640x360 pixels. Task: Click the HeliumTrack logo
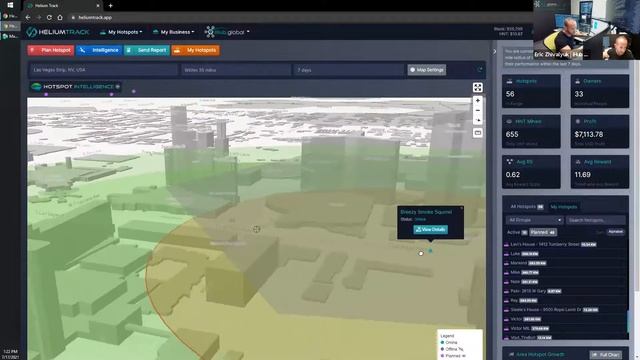tap(58, 32)
